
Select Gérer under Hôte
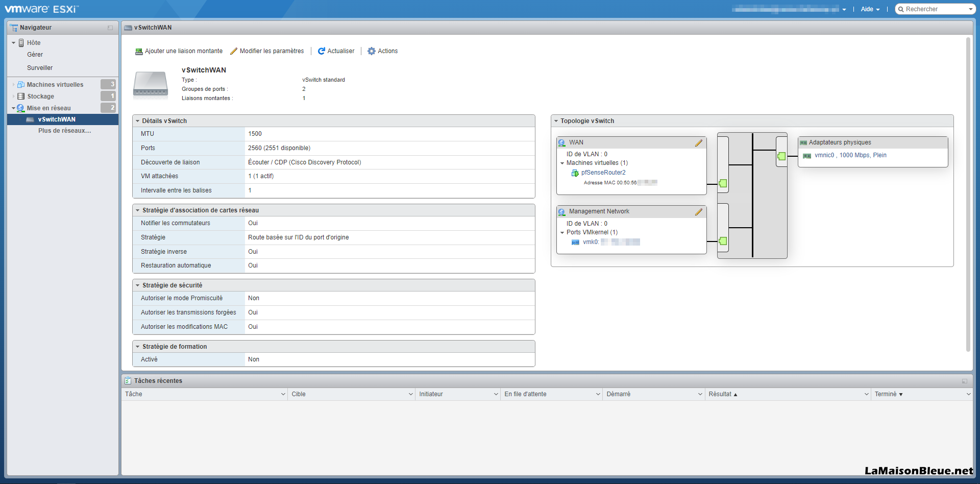pyautogui.click(x=35, y=55)
